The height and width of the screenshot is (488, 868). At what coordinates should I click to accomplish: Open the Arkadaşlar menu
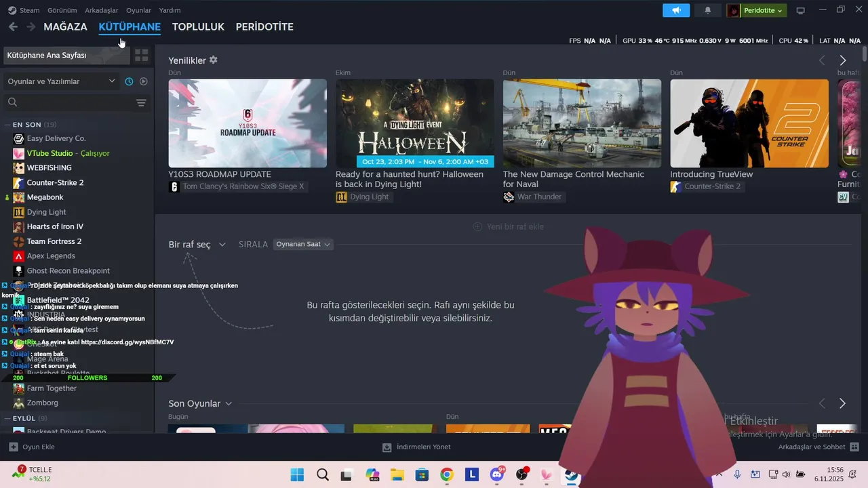tap(102, 10)
